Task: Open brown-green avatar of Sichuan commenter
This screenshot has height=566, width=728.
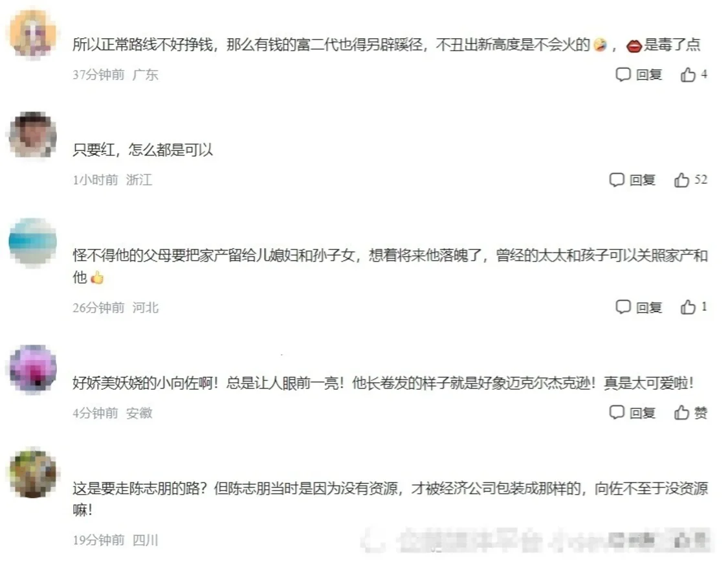Action: click(33, 473)
